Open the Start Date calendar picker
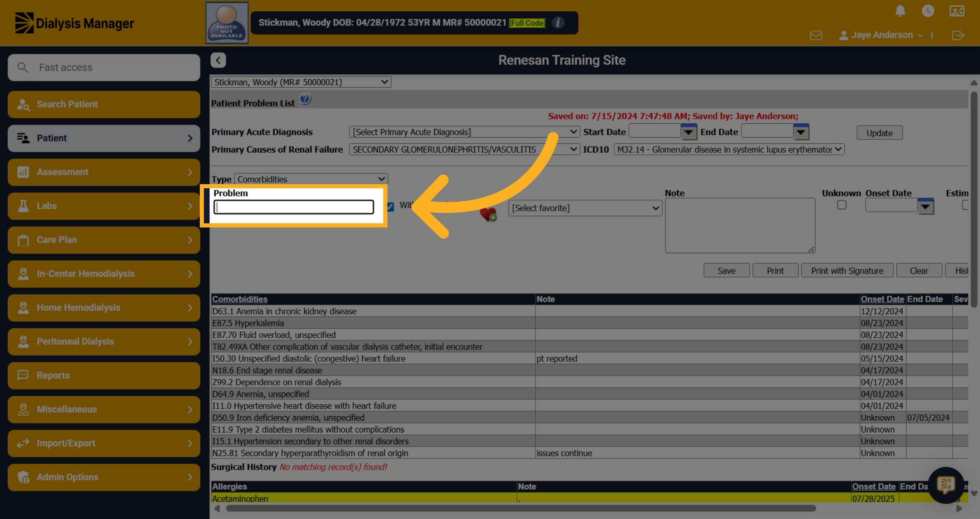Screen dimensions: 980x519 pos(688,132)
